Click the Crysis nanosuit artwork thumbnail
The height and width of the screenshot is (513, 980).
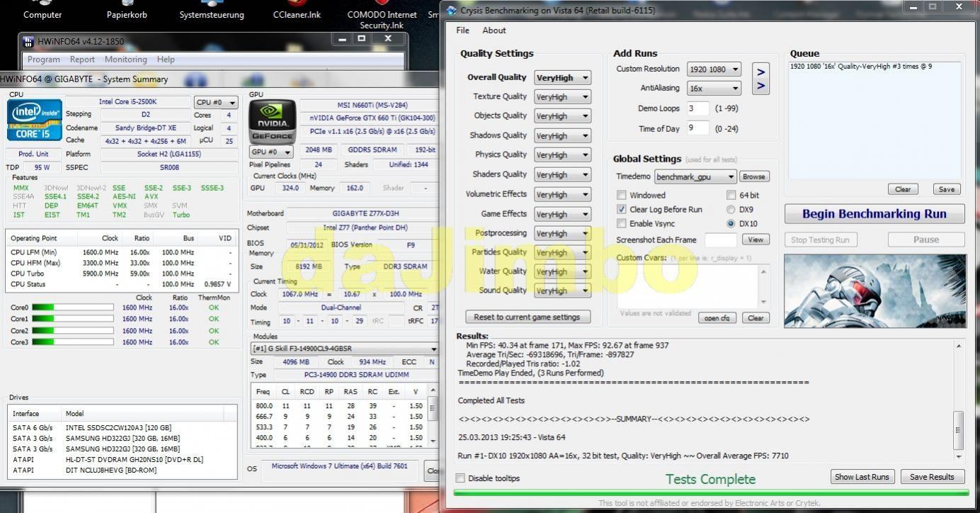click(x=874, y=291)
